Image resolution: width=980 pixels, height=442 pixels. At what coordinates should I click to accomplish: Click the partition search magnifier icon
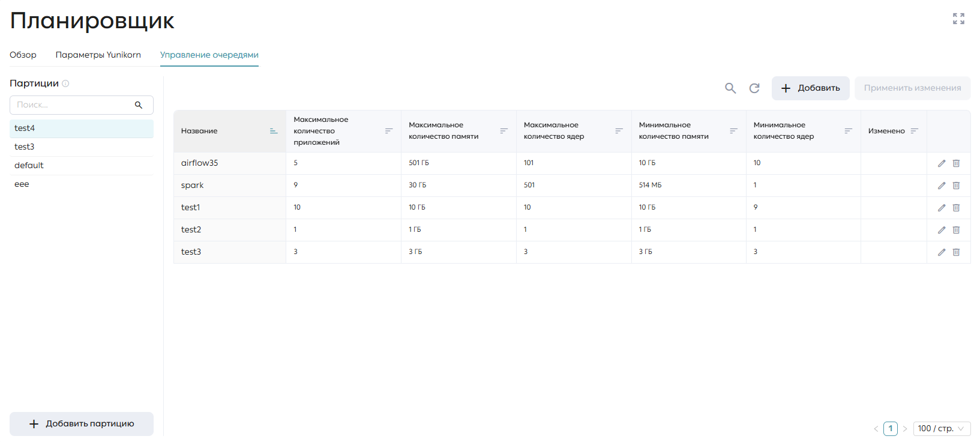pyautogui.click(x=139, y=105)
